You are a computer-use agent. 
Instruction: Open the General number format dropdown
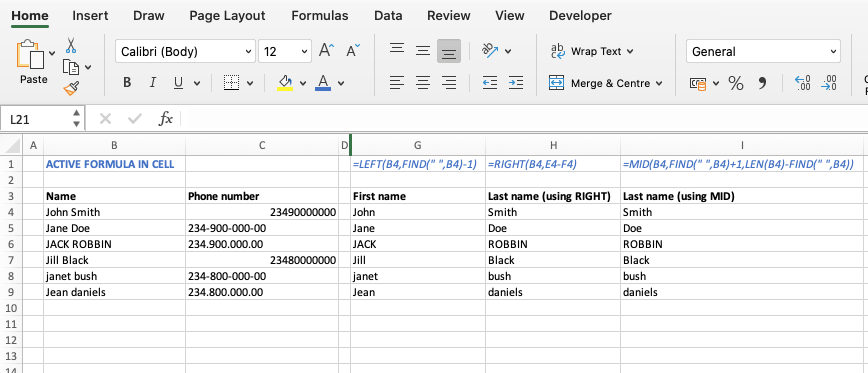click(x=763, y=51)
